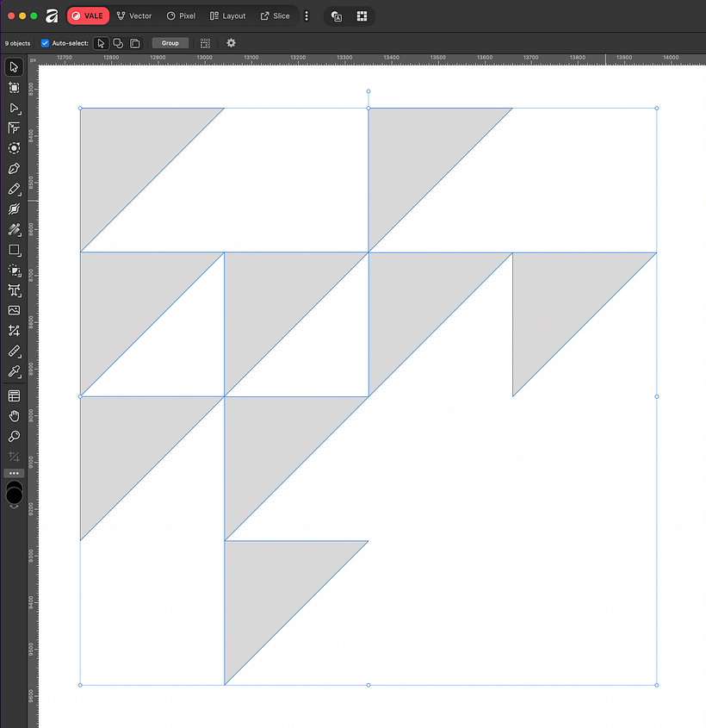The image size is (706, 728).
Task: Click the Group button
Action: [x=170, y=43]
